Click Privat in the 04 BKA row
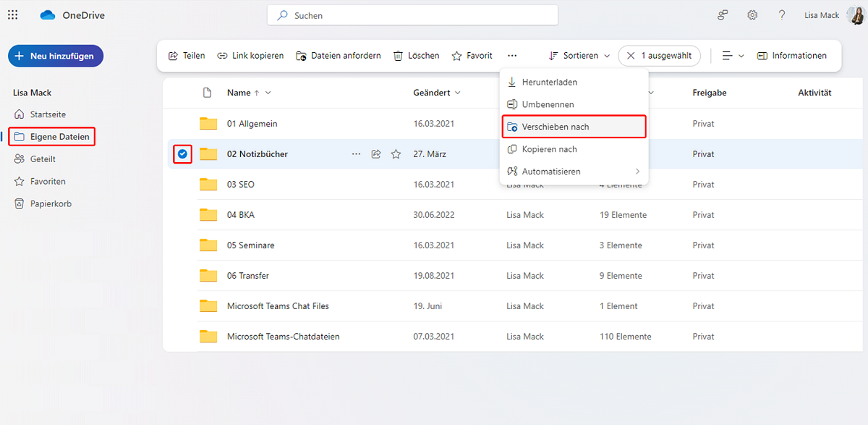 click(x=703, y=215)
